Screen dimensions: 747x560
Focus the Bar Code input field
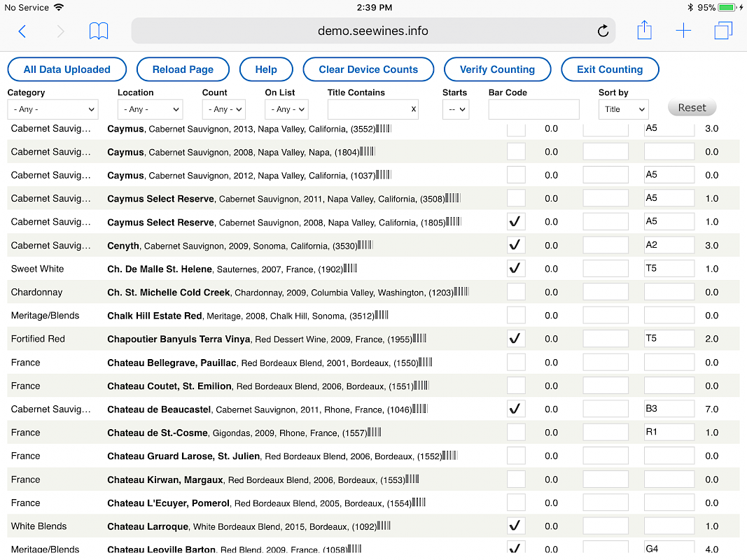click(x=533, y=109)
